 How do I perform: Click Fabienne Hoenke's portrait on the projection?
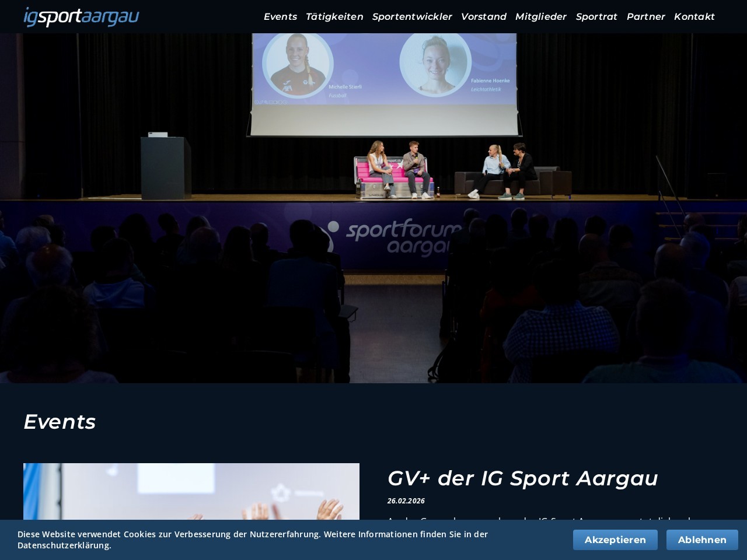pos(435,63)
